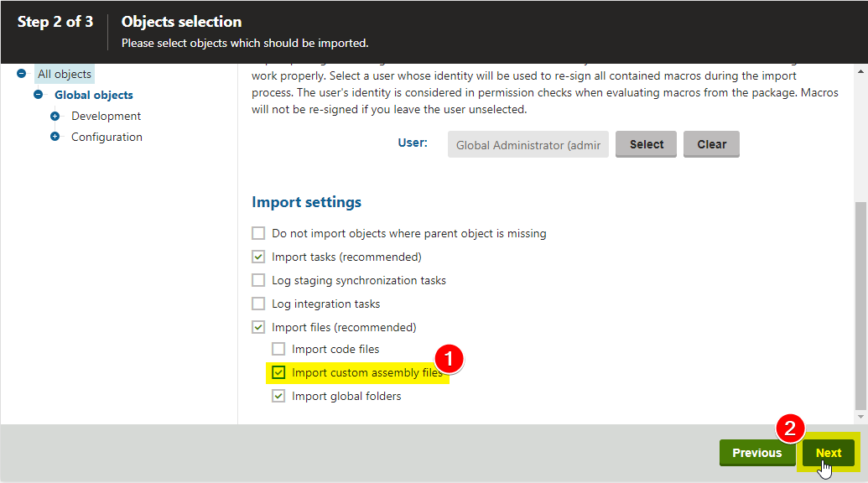
Task: Collapse the All objects tree node
Action: tap(21, 75)
